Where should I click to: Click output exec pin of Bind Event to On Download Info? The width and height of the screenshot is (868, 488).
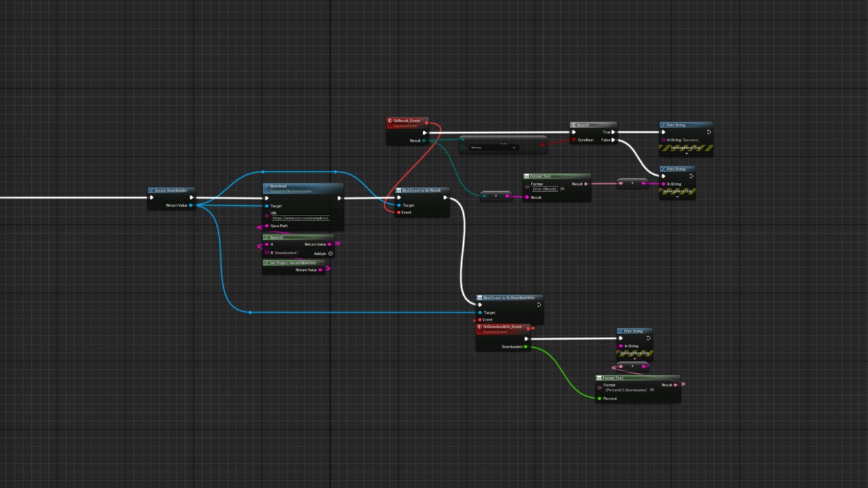(538, 304)
